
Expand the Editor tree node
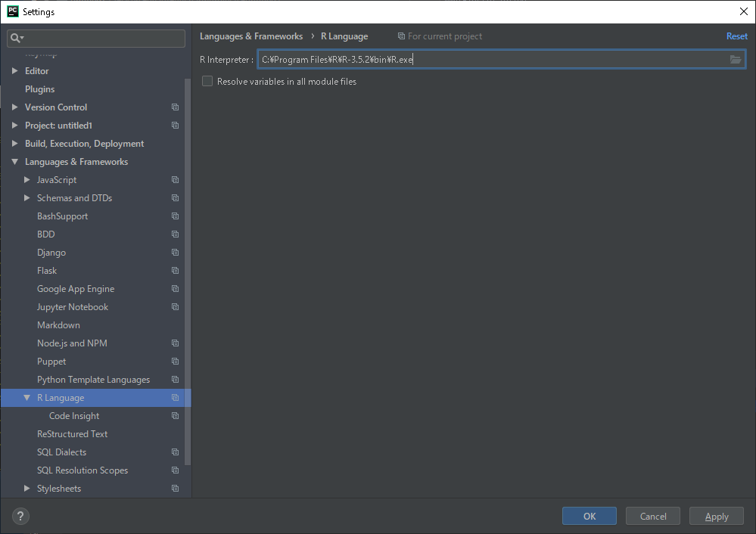pos(13,70)
